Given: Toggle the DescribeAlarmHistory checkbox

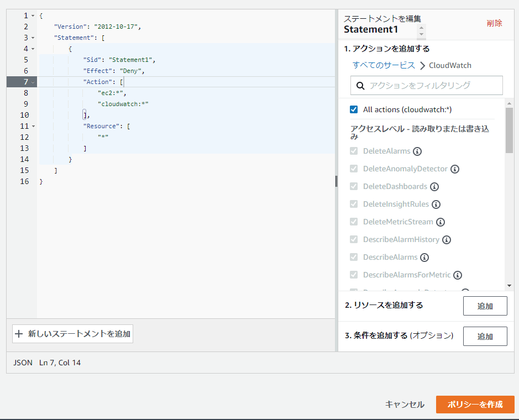Looking at the screenshot, I should click(x=354, y=239).
